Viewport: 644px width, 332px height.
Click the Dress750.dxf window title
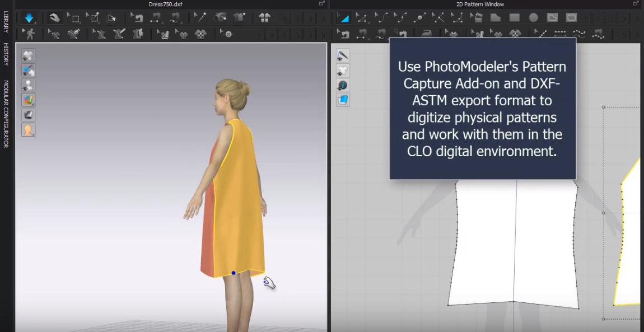click(166, 4)
